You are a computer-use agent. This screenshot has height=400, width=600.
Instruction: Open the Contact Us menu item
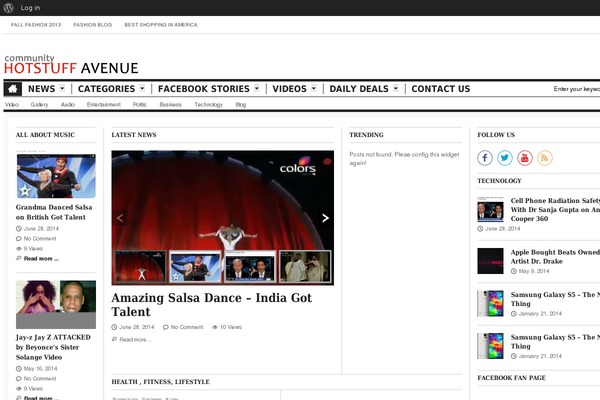point(441,89)
